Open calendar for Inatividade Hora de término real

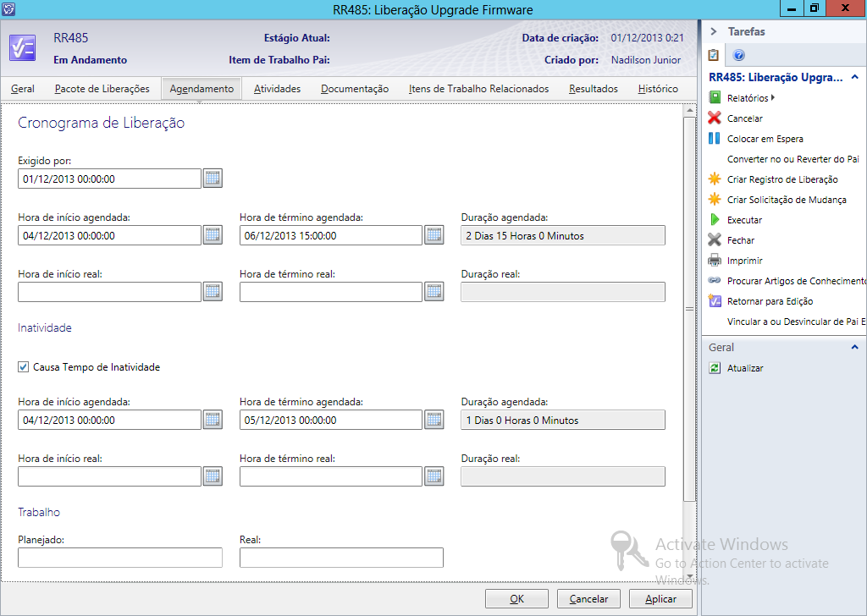[434, 476]
